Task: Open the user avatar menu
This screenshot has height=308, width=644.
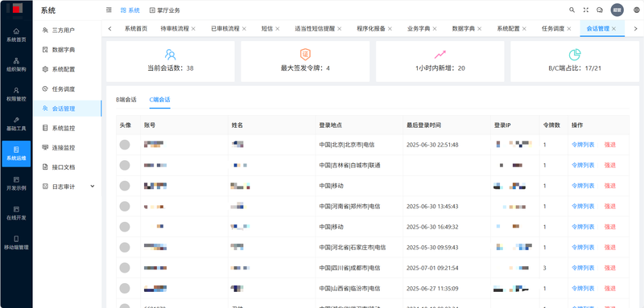Action: 617,10
